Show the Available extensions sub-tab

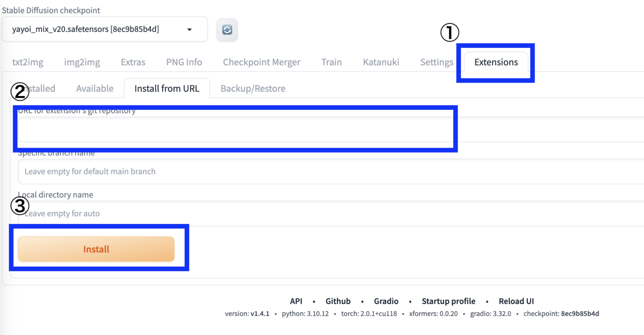click(x=95, y=88)
